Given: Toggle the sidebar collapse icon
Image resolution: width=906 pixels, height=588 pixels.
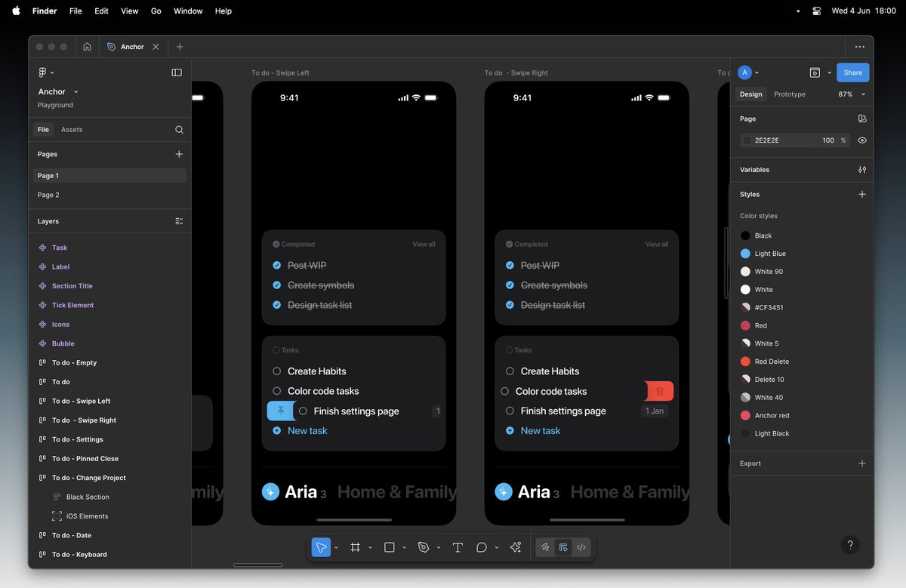Looking at the screenshot, I should click(x=177, y=72).
